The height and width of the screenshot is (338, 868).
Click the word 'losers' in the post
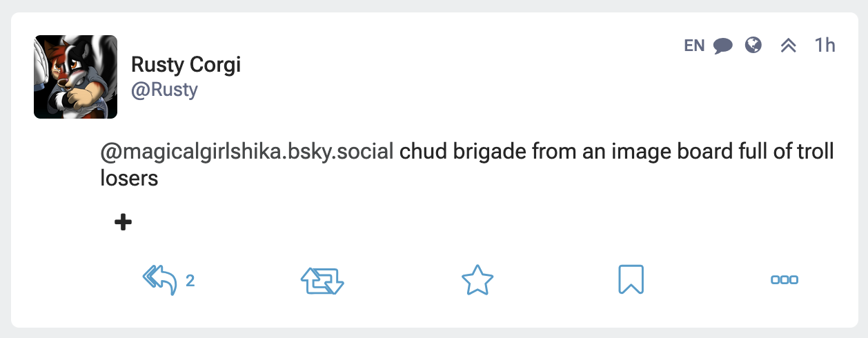pyautogui.click(x=130, y=179)
